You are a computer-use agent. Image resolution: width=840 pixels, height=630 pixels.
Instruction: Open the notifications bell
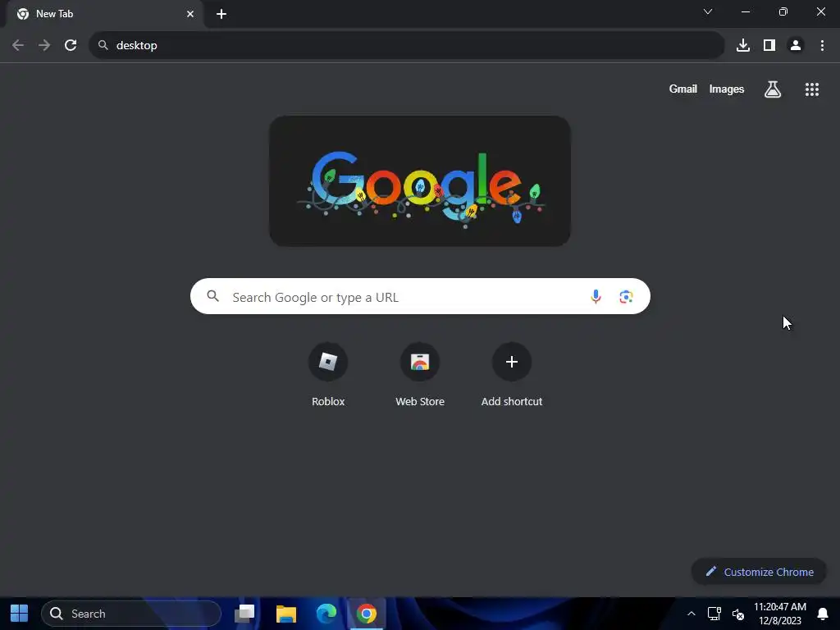pyautogui.click(x=822, y=614)
